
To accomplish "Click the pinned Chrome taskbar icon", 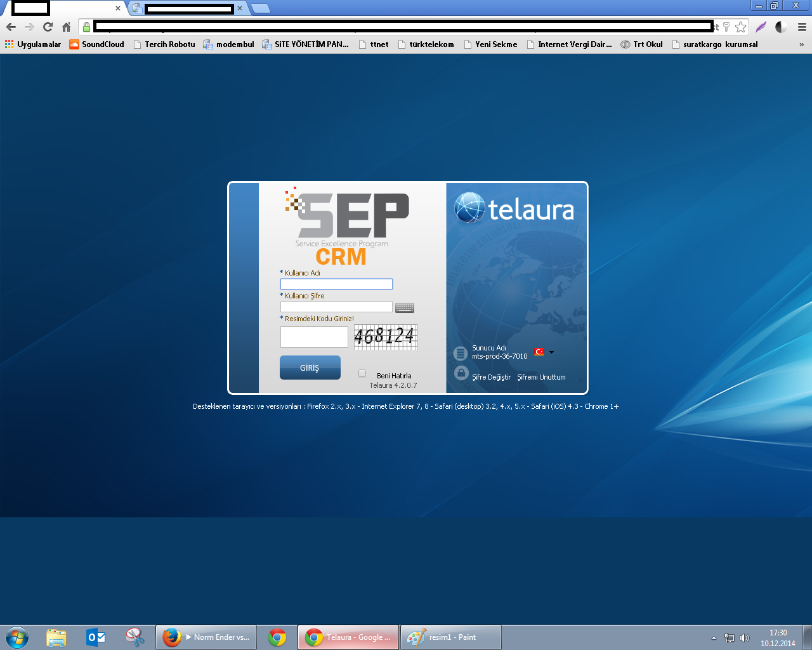I will click(277, 637).
